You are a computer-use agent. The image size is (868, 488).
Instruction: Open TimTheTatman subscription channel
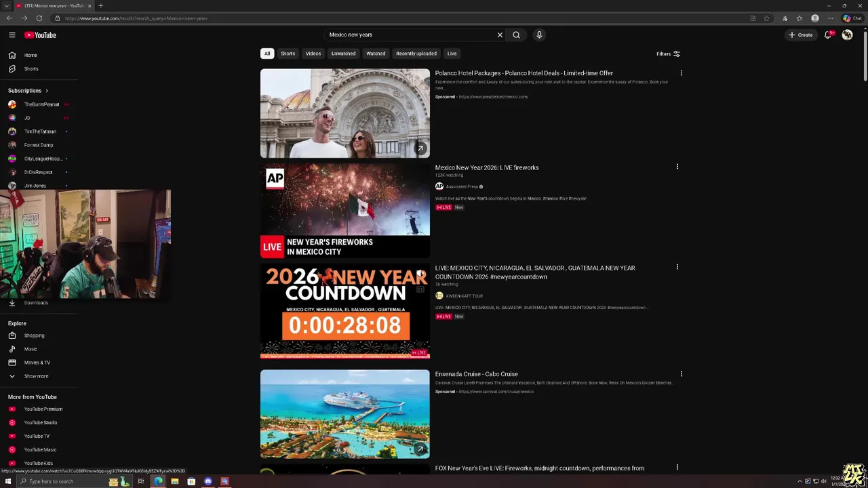coord(39,131)
